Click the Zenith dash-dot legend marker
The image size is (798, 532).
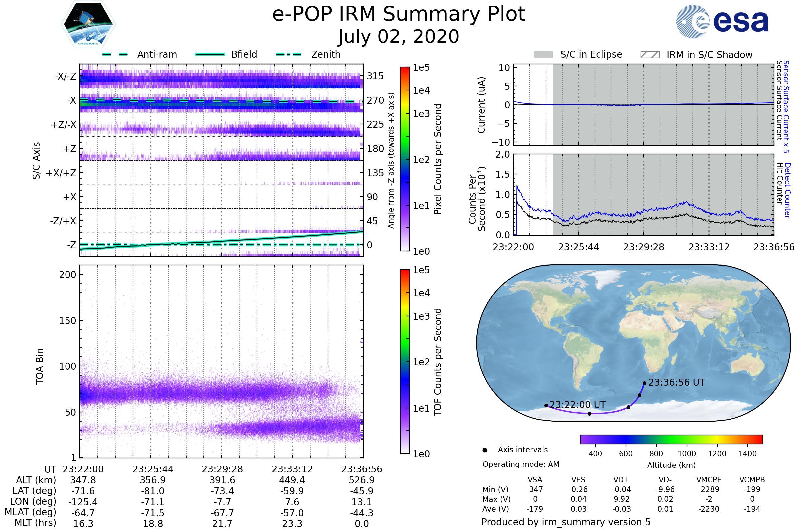click(288, 54)
